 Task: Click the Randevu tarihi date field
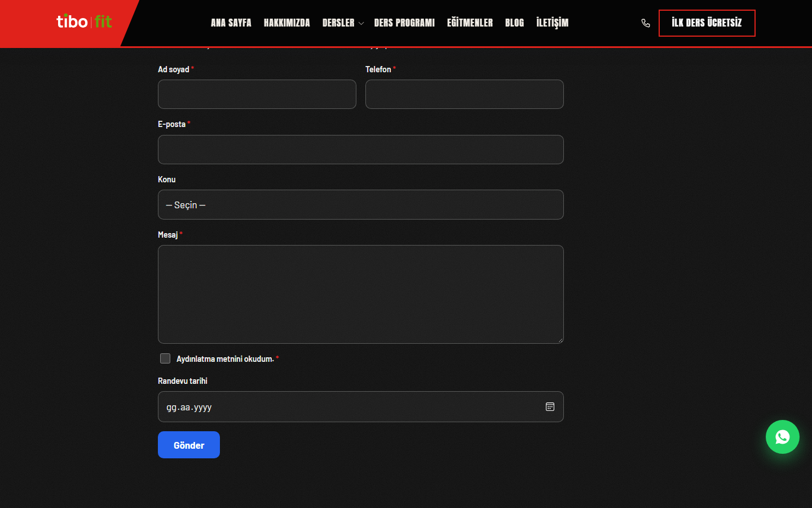[x=361, y=406]
